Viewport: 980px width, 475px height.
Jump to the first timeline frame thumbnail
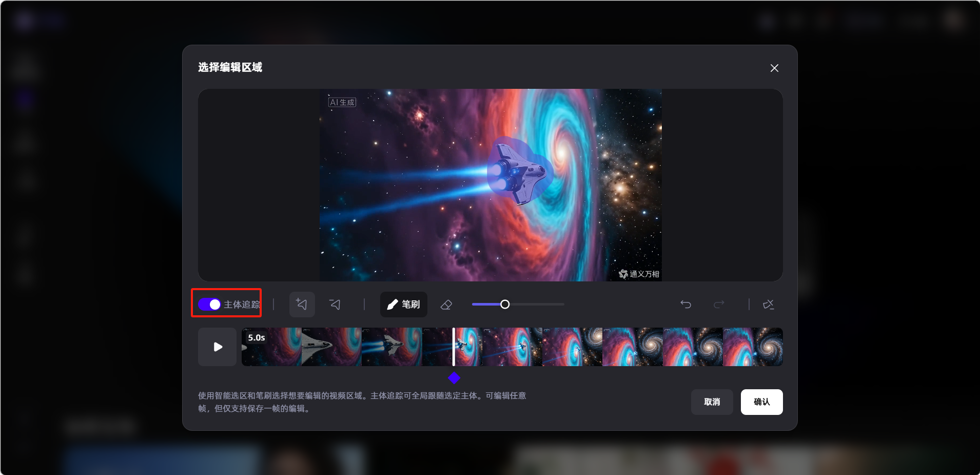[271, 347]
